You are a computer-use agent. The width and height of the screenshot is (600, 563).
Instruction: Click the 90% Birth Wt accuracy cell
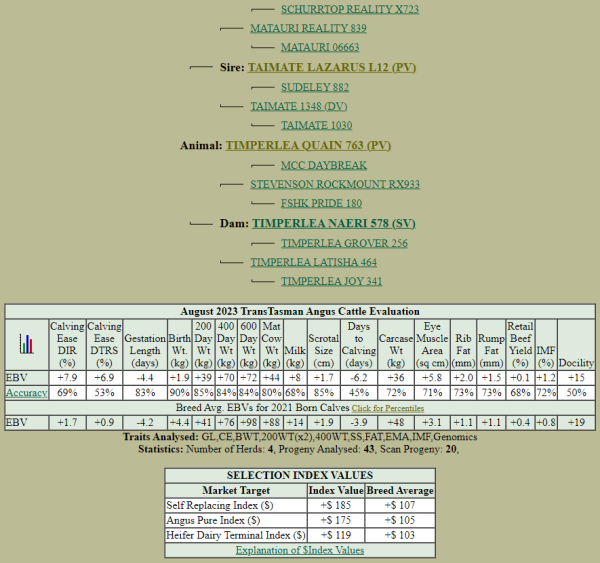pos(179,393)
